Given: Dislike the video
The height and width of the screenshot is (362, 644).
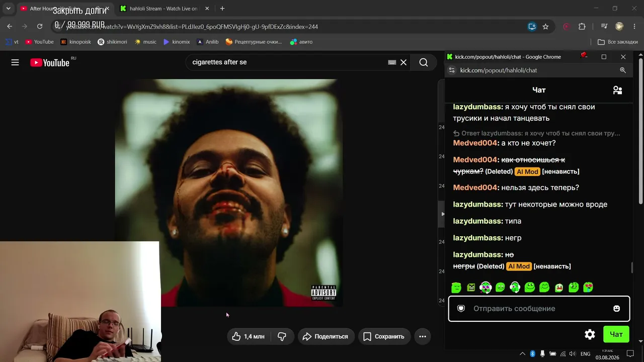Looking at the screenshot, I should coord(282,336).
